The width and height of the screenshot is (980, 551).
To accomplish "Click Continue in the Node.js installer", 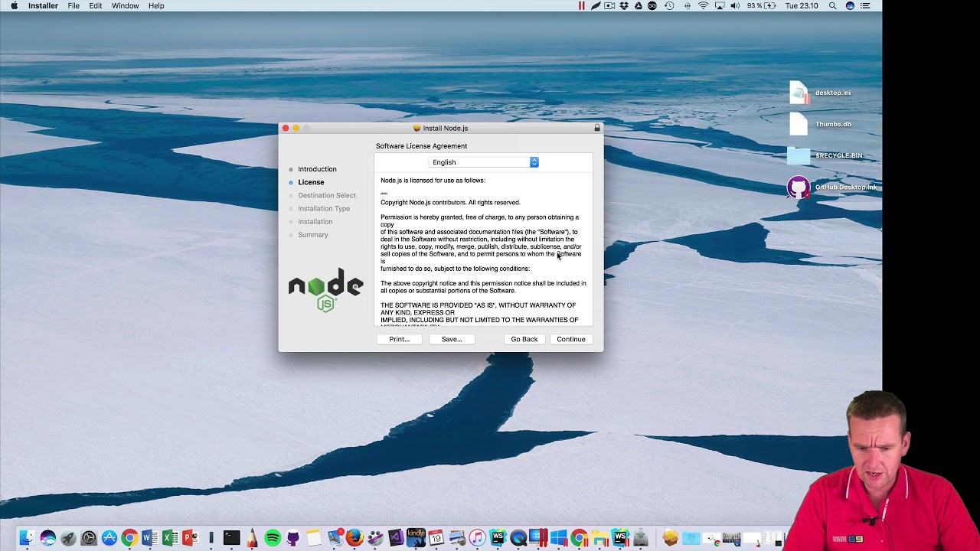I will coord(571,339).
